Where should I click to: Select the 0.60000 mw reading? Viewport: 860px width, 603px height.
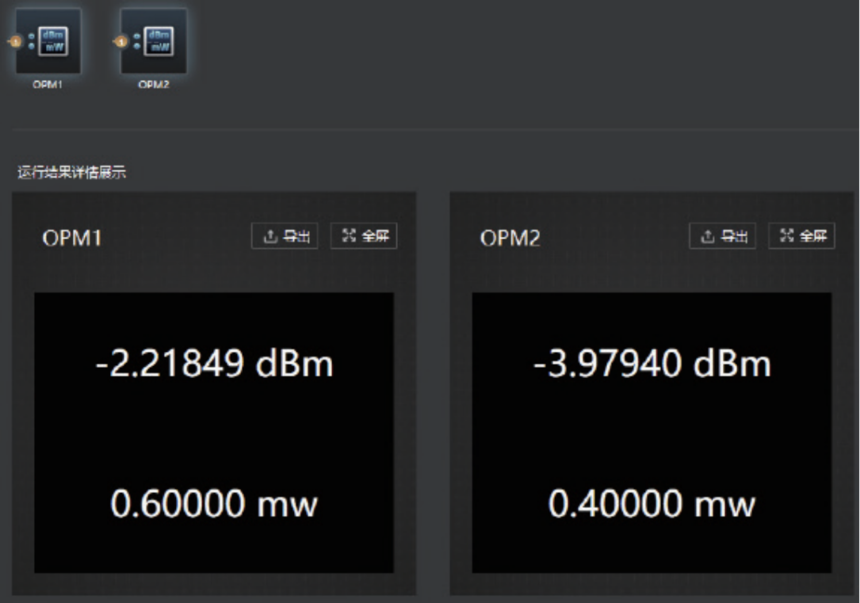click(214, 504)
